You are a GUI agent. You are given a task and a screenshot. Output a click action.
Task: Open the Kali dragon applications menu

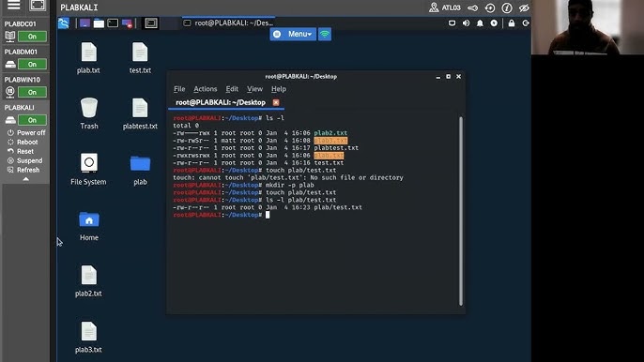tap(64, 23)
